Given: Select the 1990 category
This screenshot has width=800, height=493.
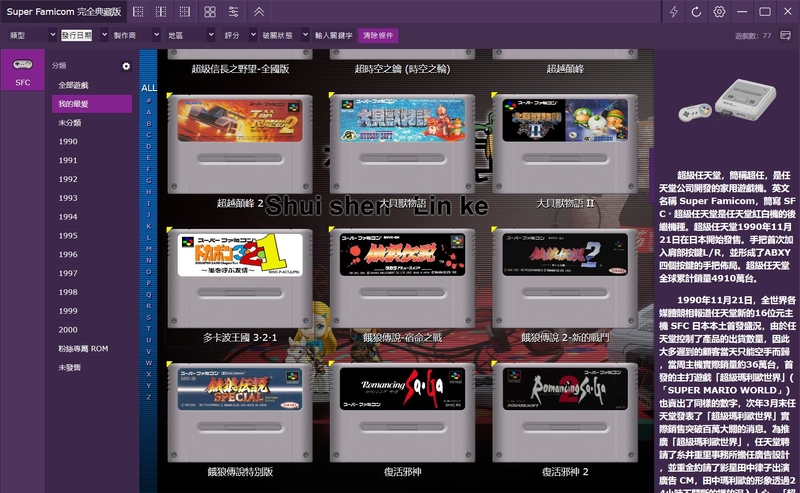Looking at the screenshot, I should [x=92, y=142].
